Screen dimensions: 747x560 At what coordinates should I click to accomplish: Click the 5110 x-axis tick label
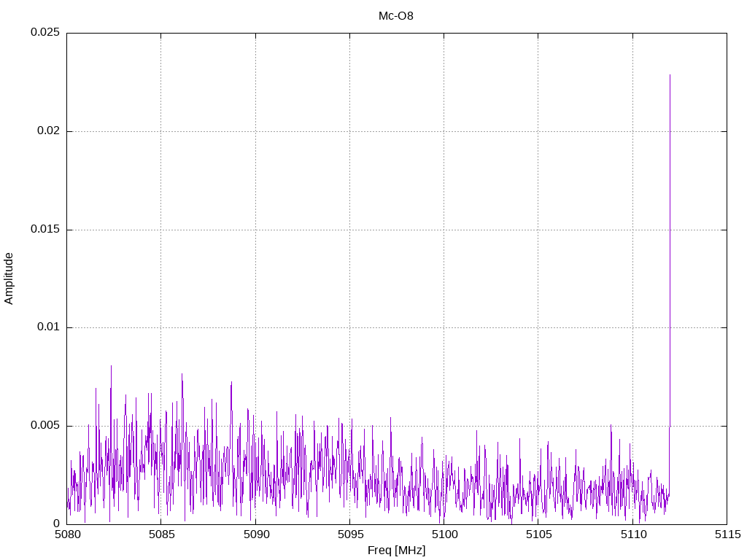pyautogui.click(x=632, y=535)
